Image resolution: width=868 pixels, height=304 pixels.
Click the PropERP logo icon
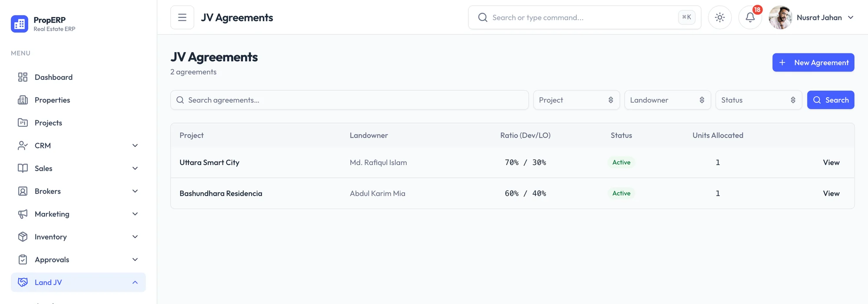pos(20,24)
